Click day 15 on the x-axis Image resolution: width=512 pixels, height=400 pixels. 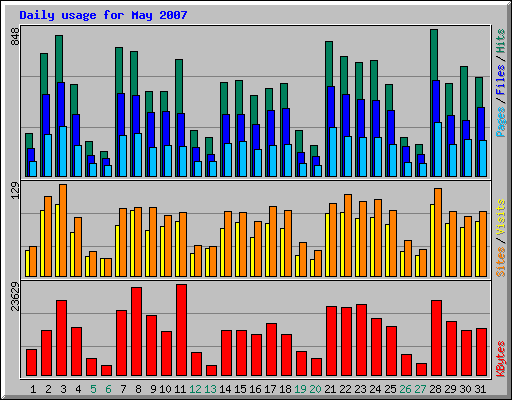(x=240, y=389)
